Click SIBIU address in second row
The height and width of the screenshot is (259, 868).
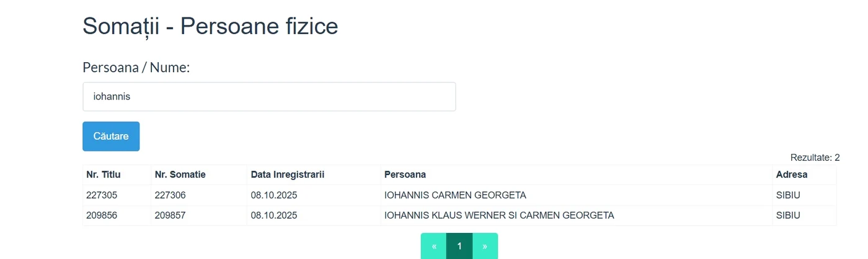tap(788, 216)
